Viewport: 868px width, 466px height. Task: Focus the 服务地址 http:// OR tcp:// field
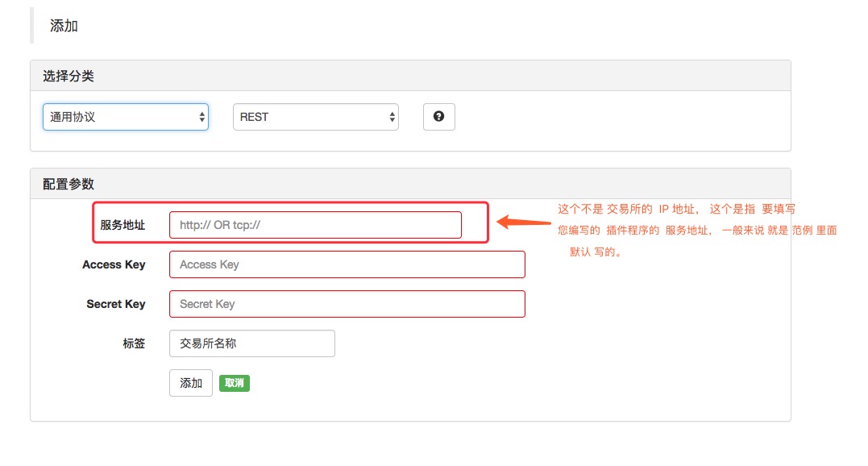[x=316, y=225]
